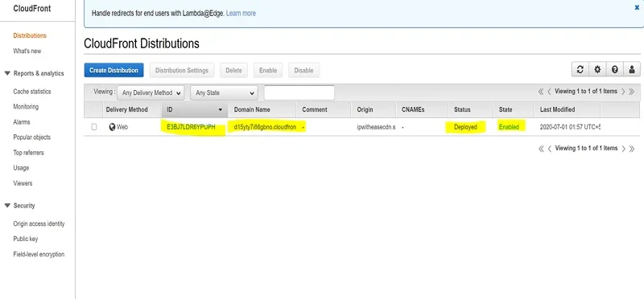Screen dimensions: 644x299
Task: Follow the Learn more link
Action: click(x=241, y=13)
